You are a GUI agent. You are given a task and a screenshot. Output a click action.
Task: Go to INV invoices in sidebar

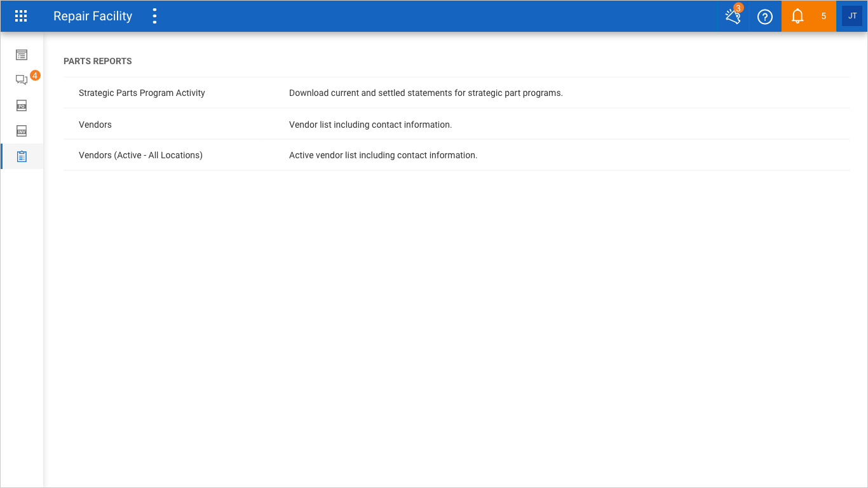tap(22, 132)
